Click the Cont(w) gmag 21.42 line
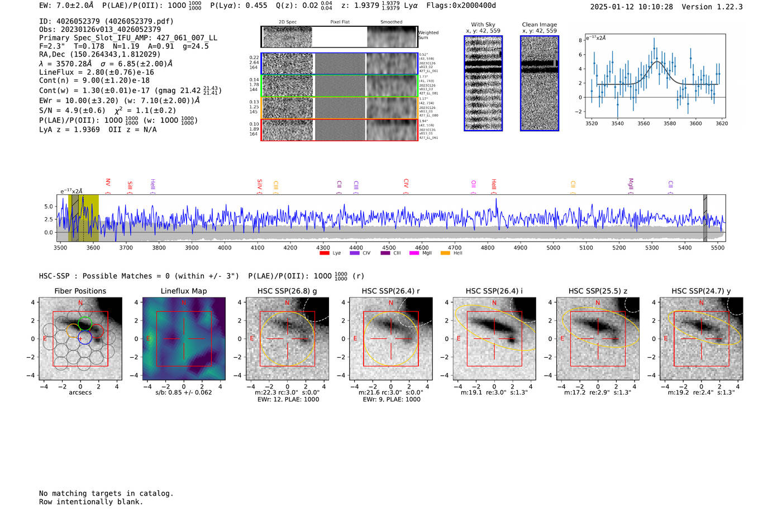The width and height of the screenshot is (782, 532). click(130, 90)
